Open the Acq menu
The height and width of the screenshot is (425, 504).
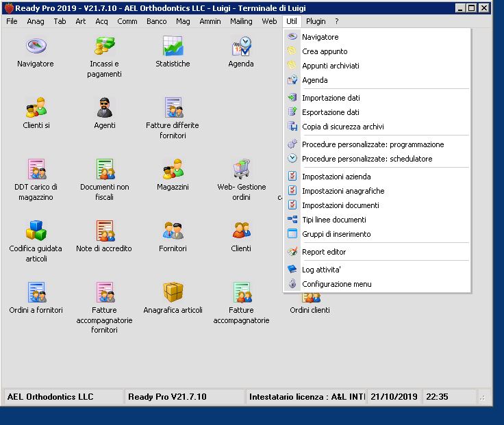tap(101, 21)
